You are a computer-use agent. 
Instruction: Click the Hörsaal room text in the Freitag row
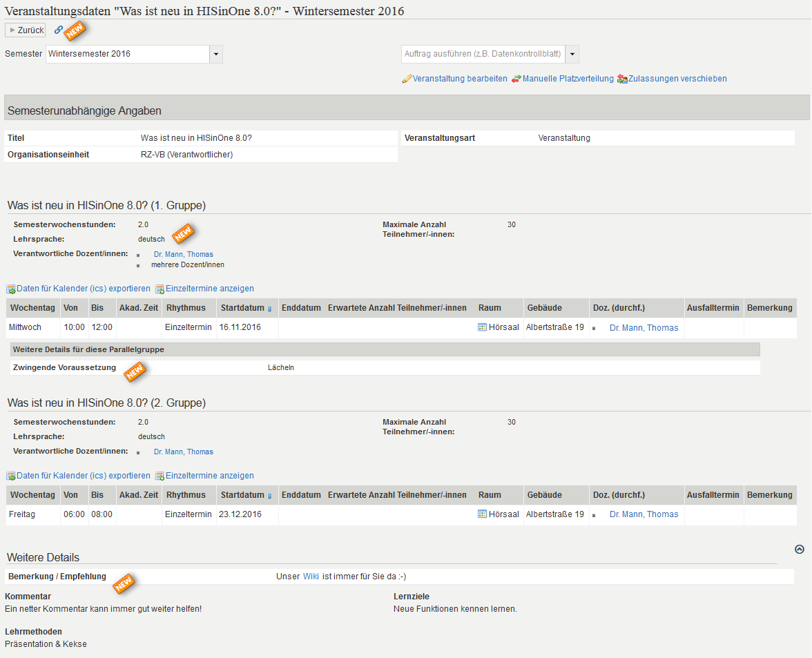click(x=504, y=514)
